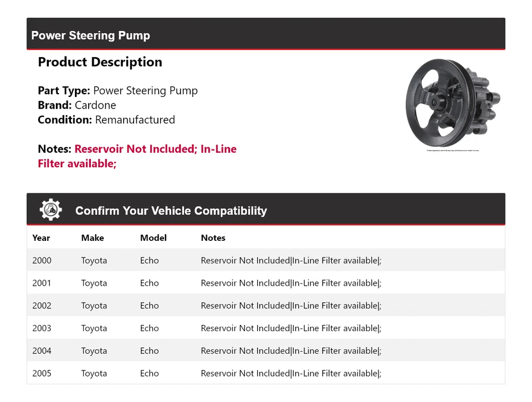Screen dimensions: 532x402
Task: Click the Year column header
Action: tap(41, 238)
